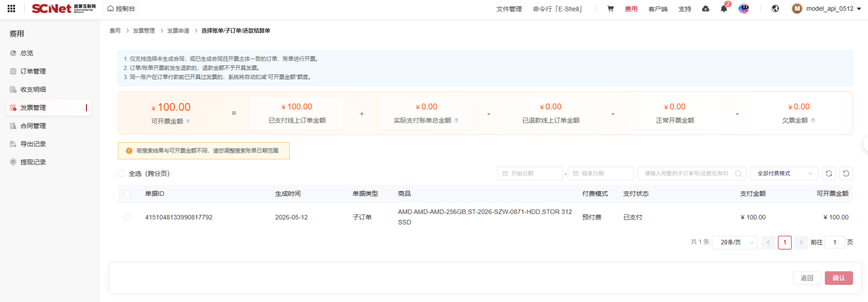Click the 结束日期 date field
This screenshot has width=868, height=302.
pos(600,174)
